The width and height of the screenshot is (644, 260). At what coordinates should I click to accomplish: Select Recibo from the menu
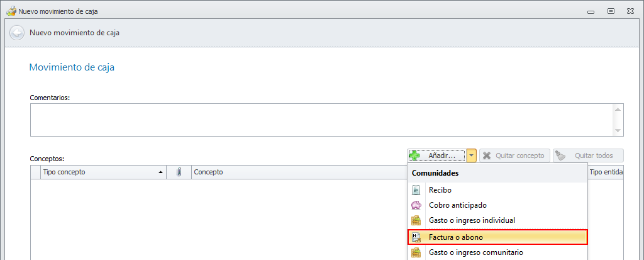click(x=440, y=189)
